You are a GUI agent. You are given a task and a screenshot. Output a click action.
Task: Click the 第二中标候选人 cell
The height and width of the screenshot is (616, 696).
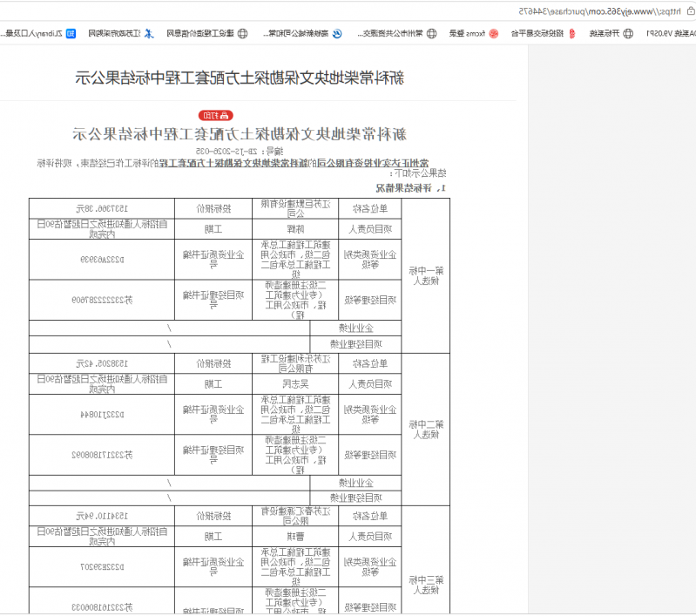pyautogui.click(x=426, y=430)
